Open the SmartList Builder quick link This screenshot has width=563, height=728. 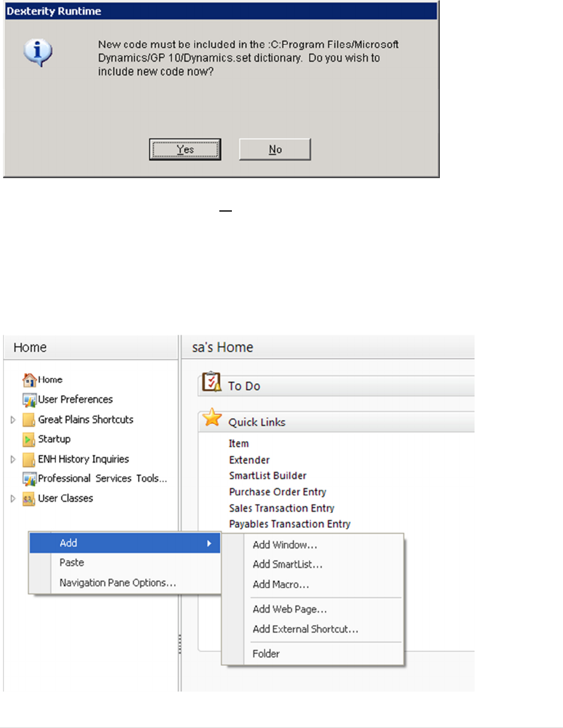pyautogui.click(x=268, y=476)
